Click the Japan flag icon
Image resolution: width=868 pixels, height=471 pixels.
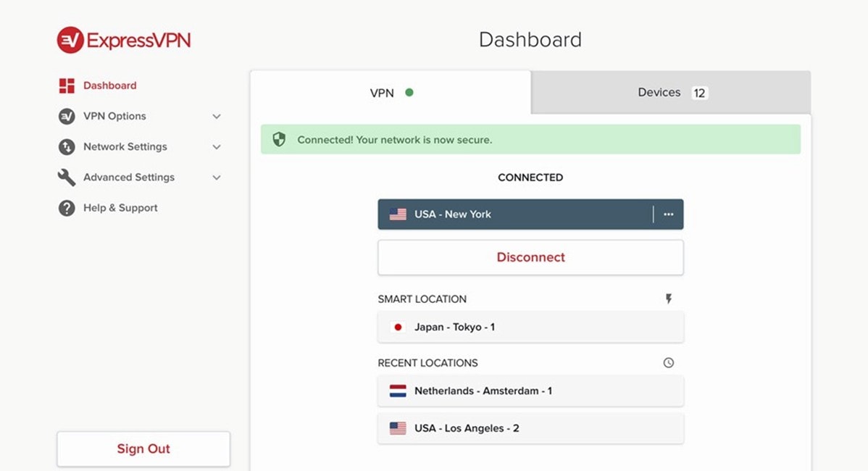[x=398, y=327]
